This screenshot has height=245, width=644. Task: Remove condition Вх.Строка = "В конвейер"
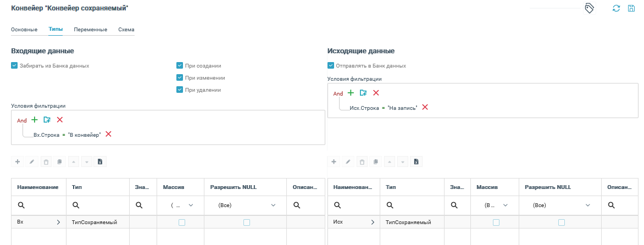click(108, 134)
